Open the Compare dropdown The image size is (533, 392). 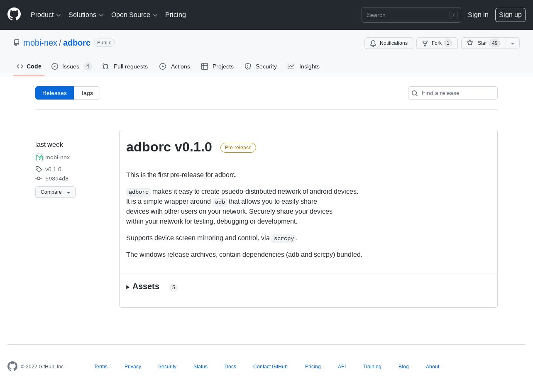pyautogui.click(x=55, y=192)
